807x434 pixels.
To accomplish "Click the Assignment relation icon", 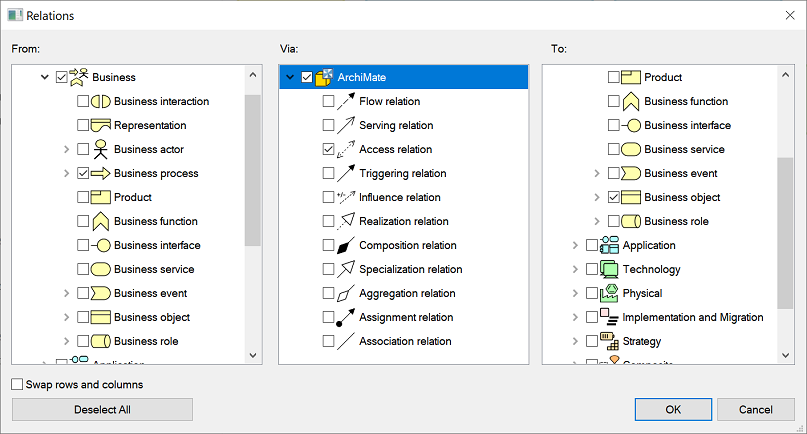I will tap(345, 317).
